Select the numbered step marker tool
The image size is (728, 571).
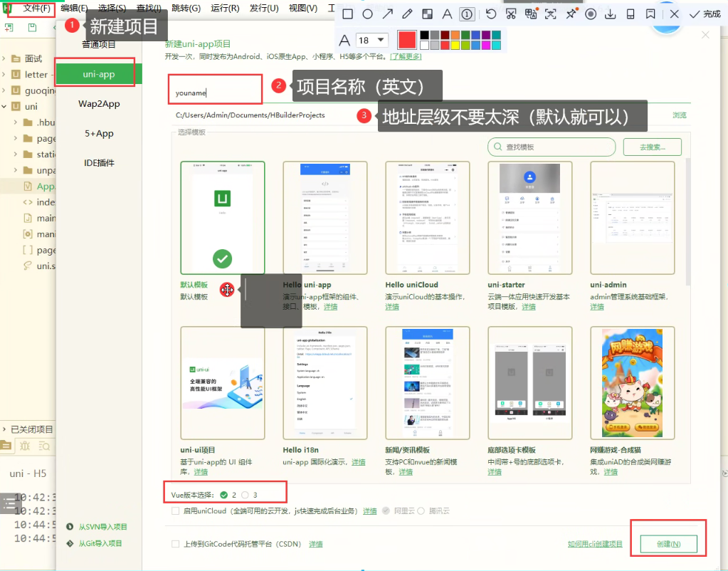[467, 14]
